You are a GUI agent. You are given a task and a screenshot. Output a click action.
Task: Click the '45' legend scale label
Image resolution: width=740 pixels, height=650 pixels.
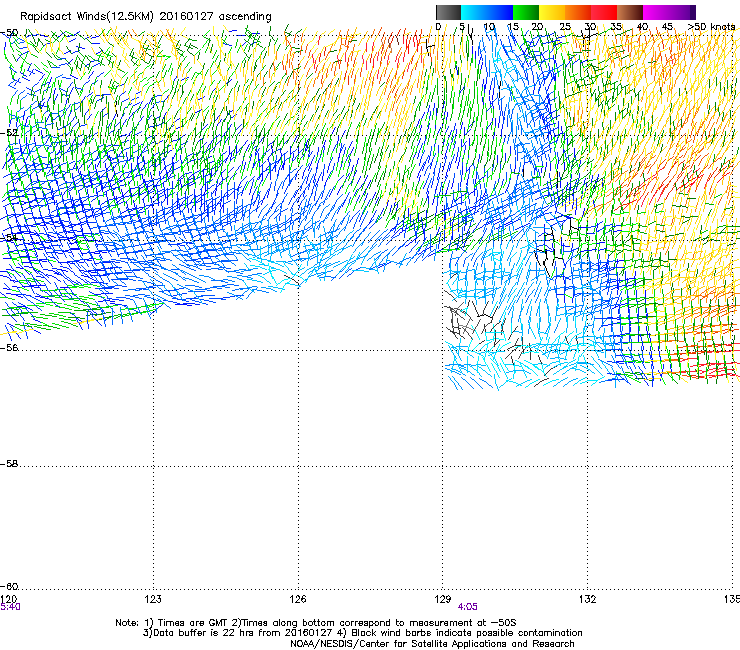(667, 27)
